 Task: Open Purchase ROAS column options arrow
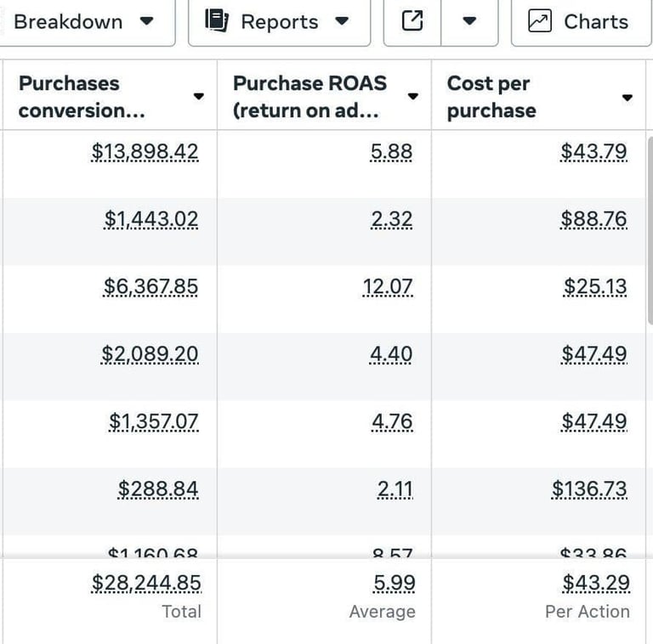(x=413, y=97)
